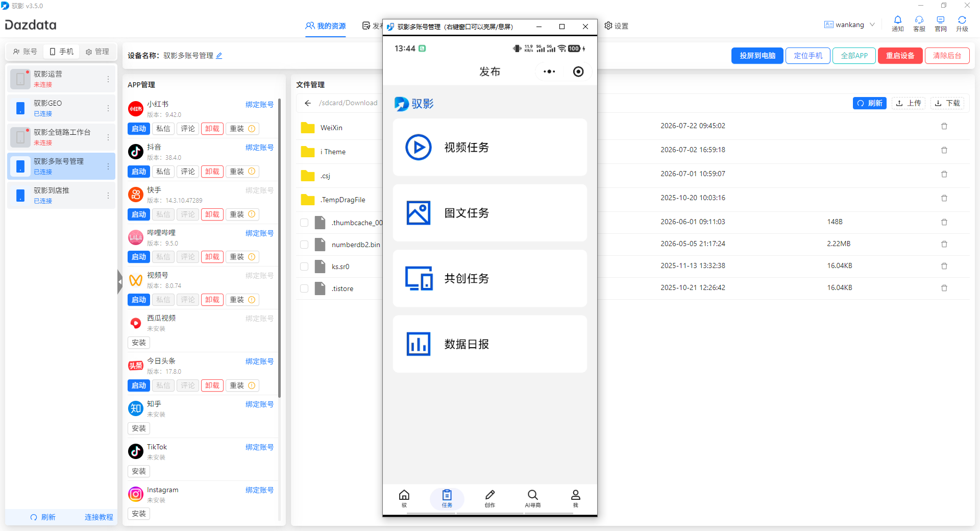Open the 创作 pencil tab in phone
This screenshot has width=980, height=531.
[489, 498]
